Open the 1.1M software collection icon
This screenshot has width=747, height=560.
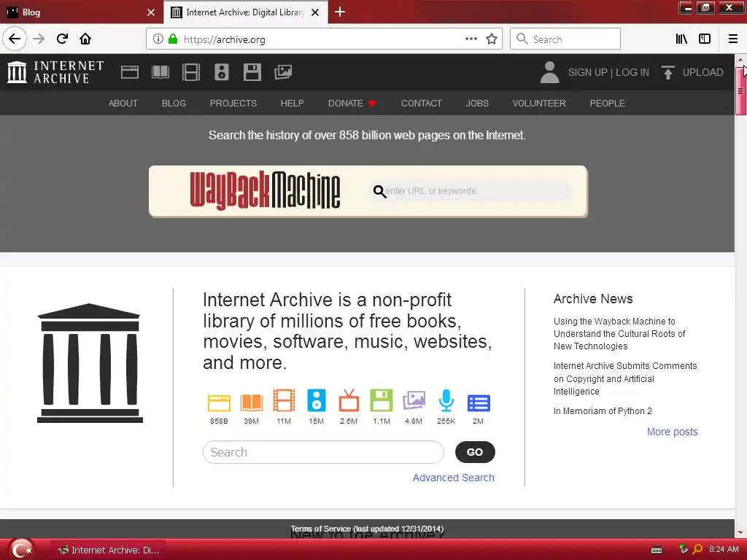coord(382,400)
